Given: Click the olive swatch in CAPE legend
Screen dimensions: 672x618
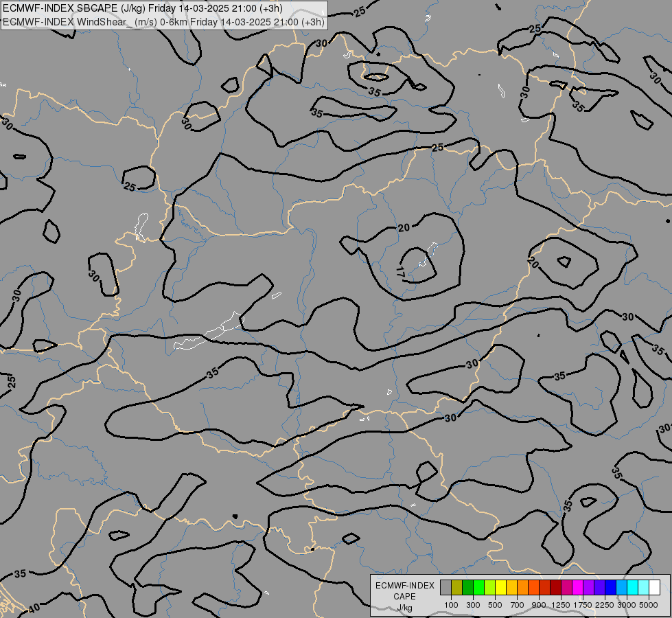Looking at the screenshot, I should pos(457,587).
